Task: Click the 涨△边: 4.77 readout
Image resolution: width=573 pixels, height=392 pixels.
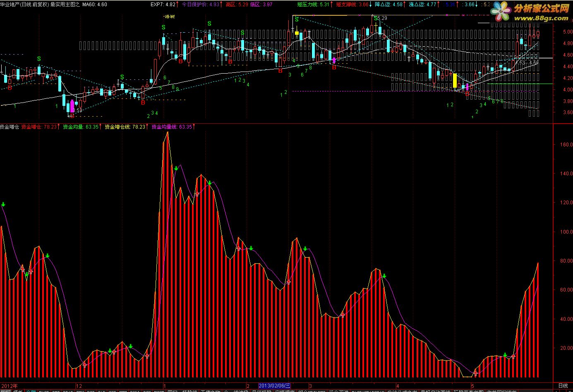Action: tap(422, 5)
